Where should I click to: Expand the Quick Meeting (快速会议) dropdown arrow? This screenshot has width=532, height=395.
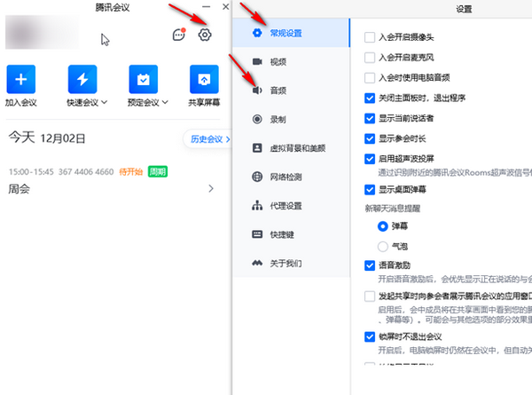click(105, 103)
